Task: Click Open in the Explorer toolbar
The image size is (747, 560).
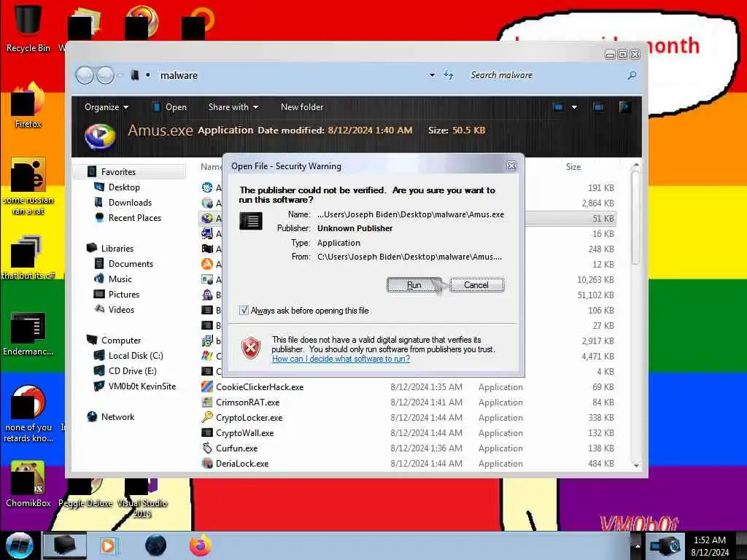Action: pos(169,107)
